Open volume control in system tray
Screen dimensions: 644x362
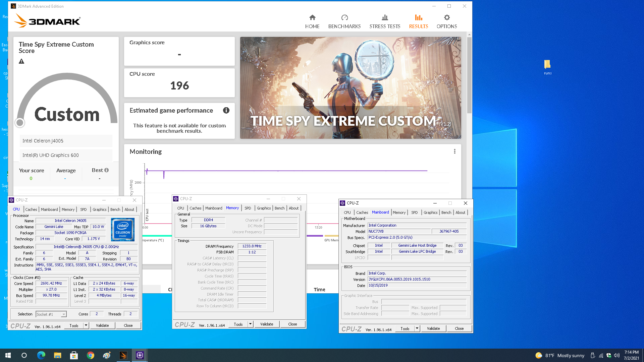[x=616, y=355]
